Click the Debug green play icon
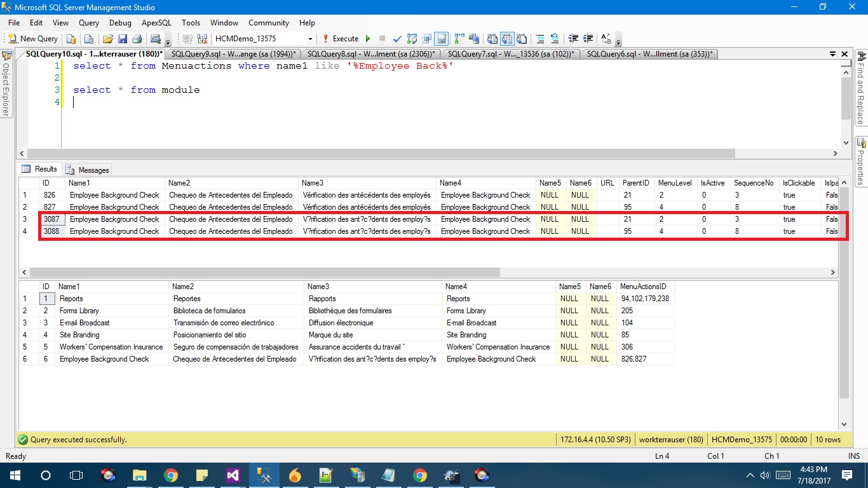This screenshot has height=488, width=868. [368, 39]
